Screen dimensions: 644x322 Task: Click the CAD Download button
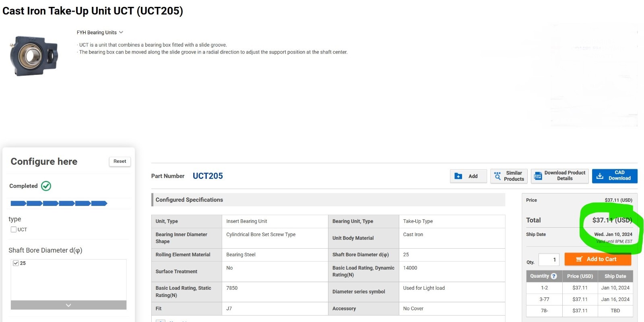(615, 176)
